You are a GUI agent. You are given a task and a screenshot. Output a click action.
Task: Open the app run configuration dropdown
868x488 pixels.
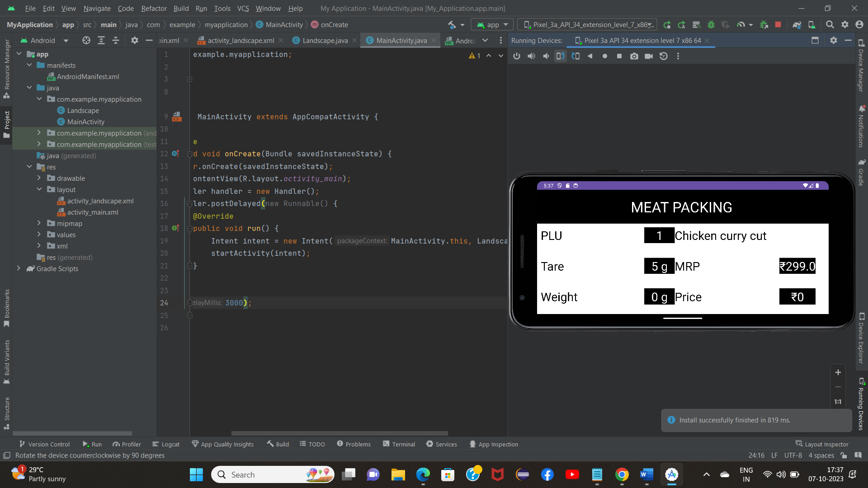pos(492,24)
